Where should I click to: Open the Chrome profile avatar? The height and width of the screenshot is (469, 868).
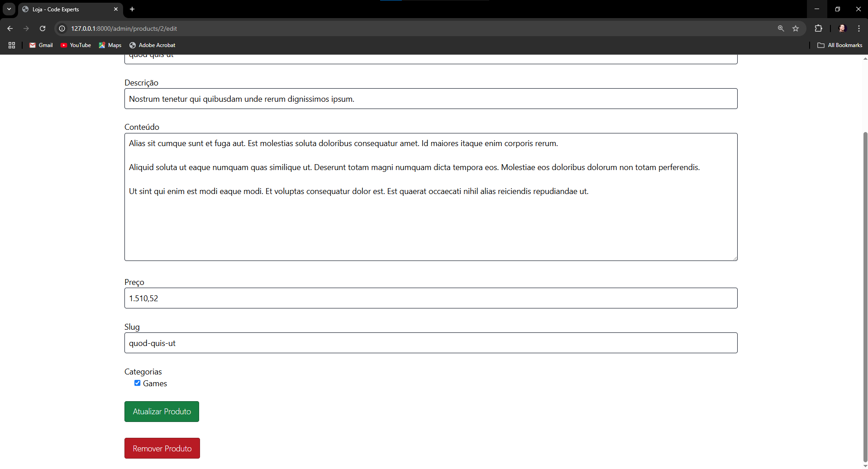pyautogui.click(x=842, y=28)
